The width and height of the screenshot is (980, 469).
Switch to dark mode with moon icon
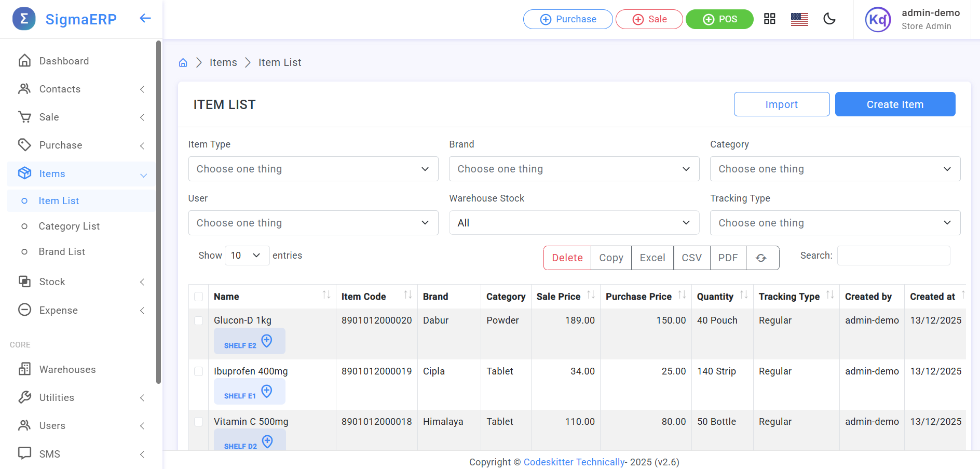point(829,19)
